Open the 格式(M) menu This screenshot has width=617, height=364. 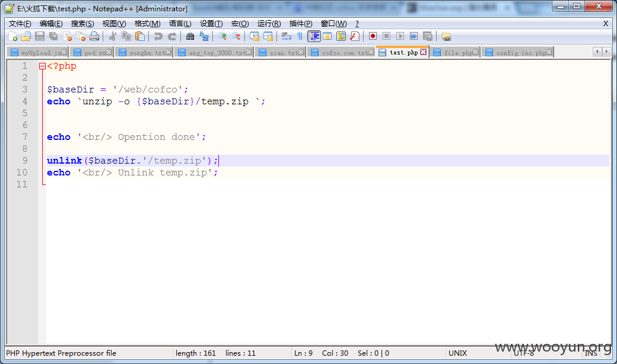point(147,24)
